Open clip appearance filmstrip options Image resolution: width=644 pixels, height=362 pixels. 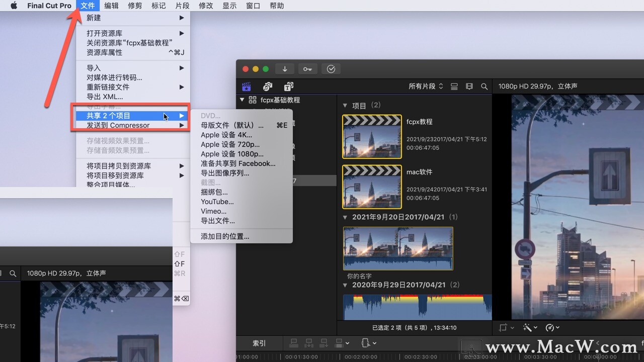click(469, 86)
